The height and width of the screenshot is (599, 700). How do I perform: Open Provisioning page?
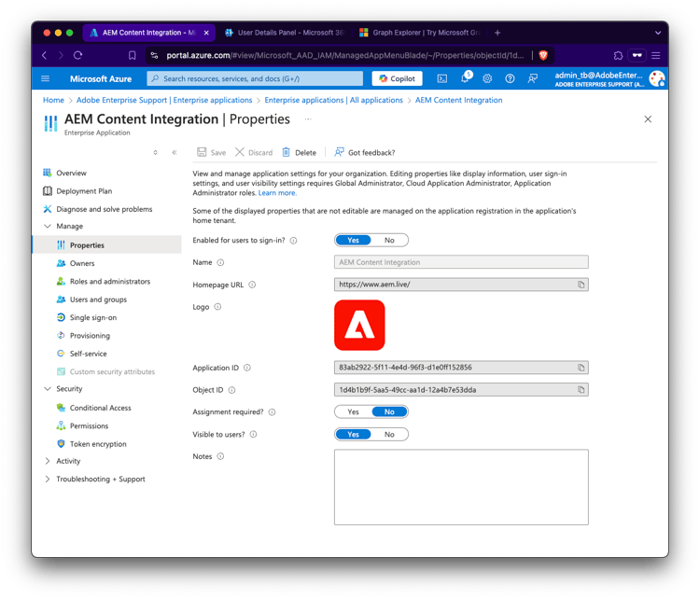point(90,336)
